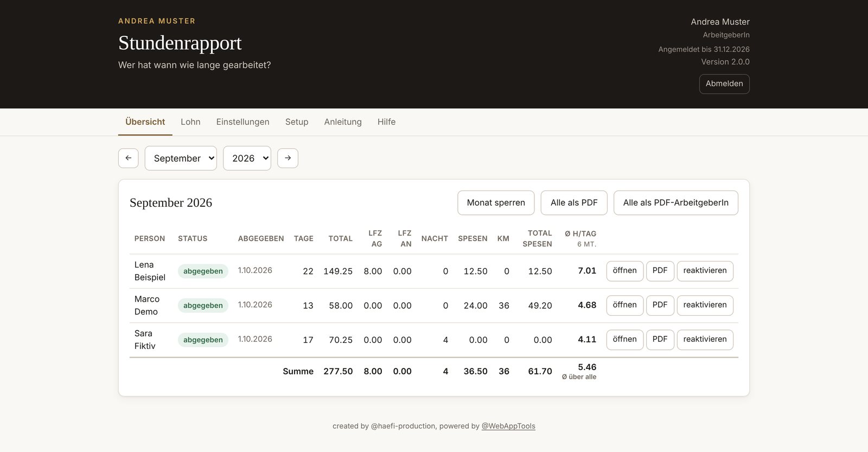868x452 pixels.
Task: Click the Übersicht tab
Action: click(145, 122)
